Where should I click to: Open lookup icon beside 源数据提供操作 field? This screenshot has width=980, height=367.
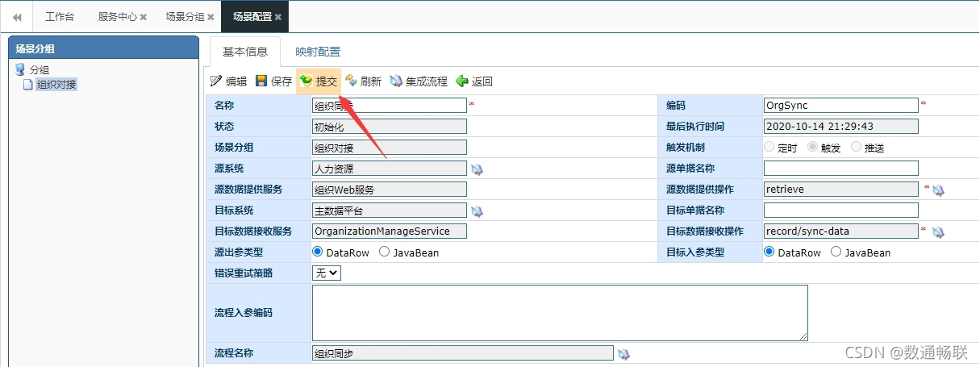coord(938,190)
